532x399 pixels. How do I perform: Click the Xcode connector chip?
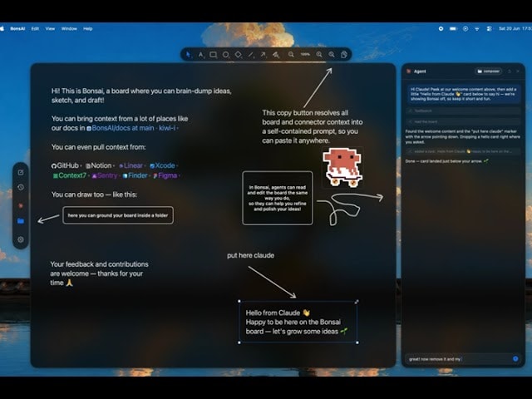point(163,165)
